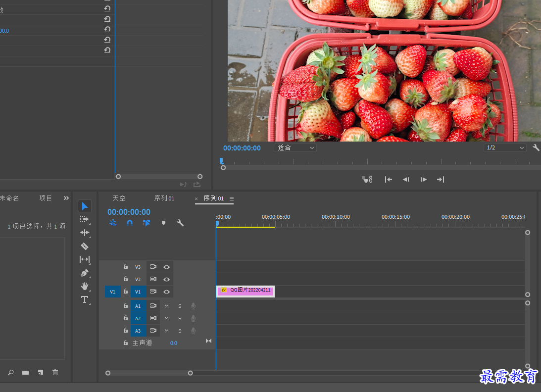Open 项目 panel tab

46,198
